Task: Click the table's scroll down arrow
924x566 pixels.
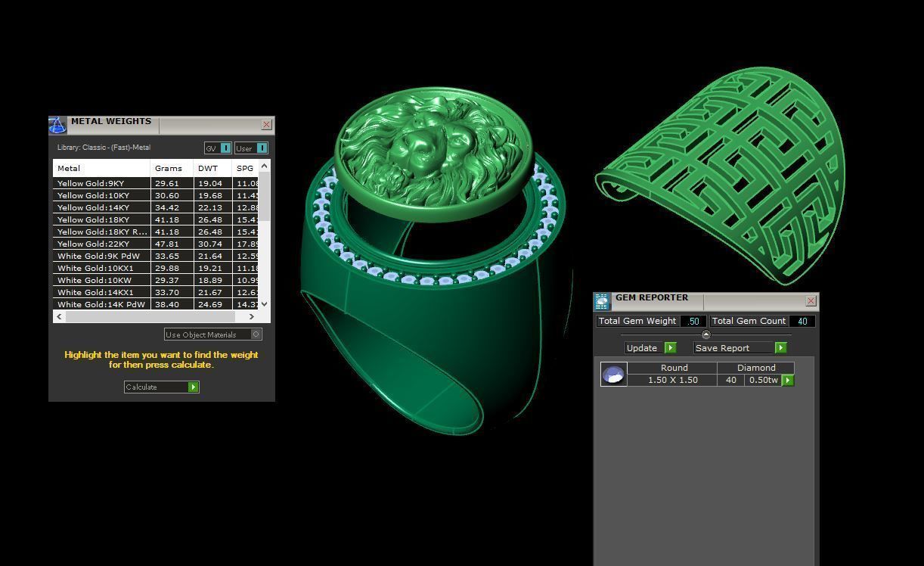Action: click(264, 303)
